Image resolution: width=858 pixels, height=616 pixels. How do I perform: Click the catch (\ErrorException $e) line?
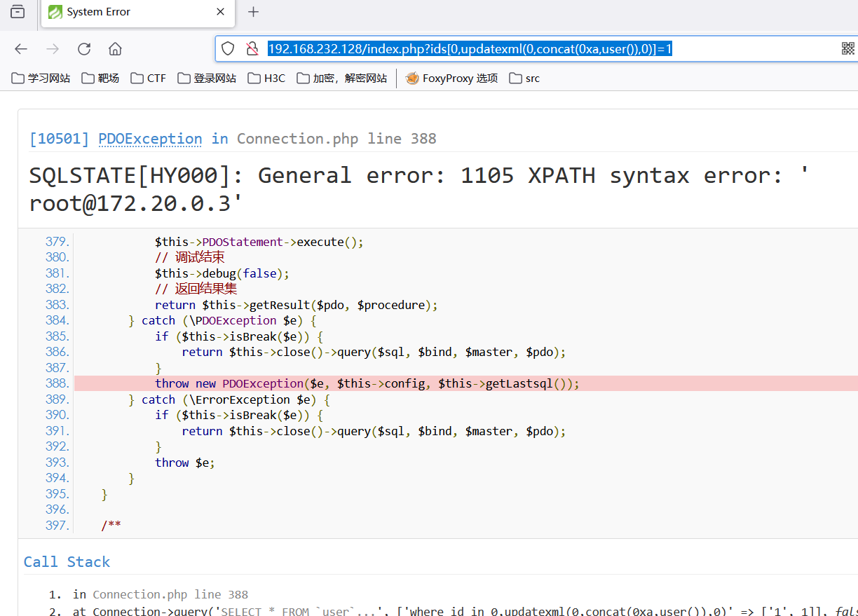229,399
